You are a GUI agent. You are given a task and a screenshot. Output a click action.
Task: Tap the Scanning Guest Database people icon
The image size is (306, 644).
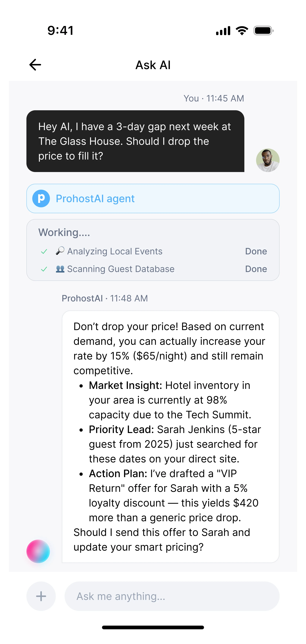coord(60,269)
